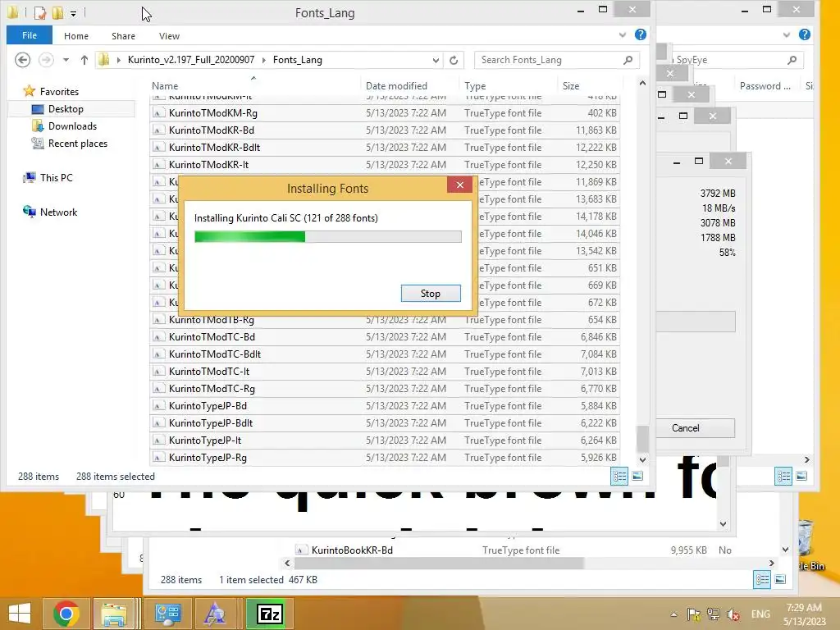Click the Forward navigation arrow
Viewport: 840px width, 630px height.
click(x=46, y=59)
